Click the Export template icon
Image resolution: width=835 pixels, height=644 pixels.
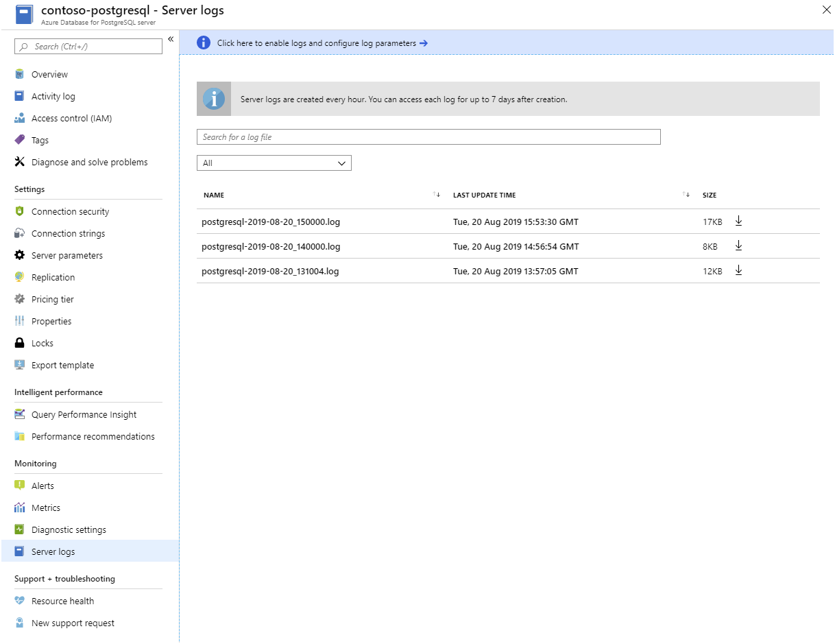[x=19, y=365]
